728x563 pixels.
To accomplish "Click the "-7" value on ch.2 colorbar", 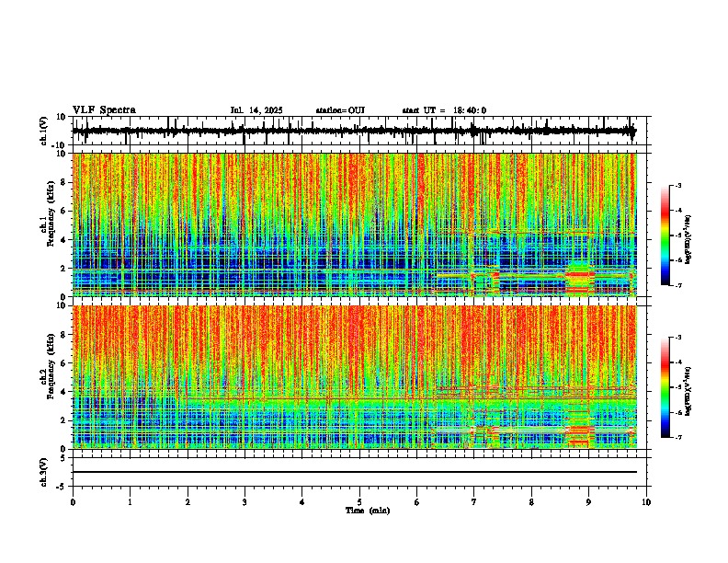I will tap(678, 437).
